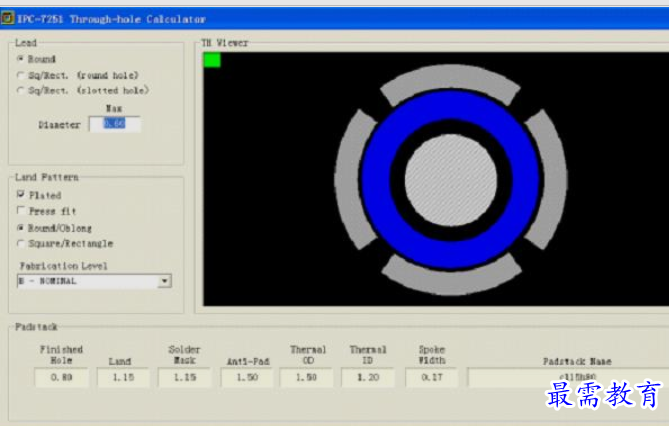This screenshot has width=669, height=426.
Task: Click the Land value field
Action: [123, 377]
